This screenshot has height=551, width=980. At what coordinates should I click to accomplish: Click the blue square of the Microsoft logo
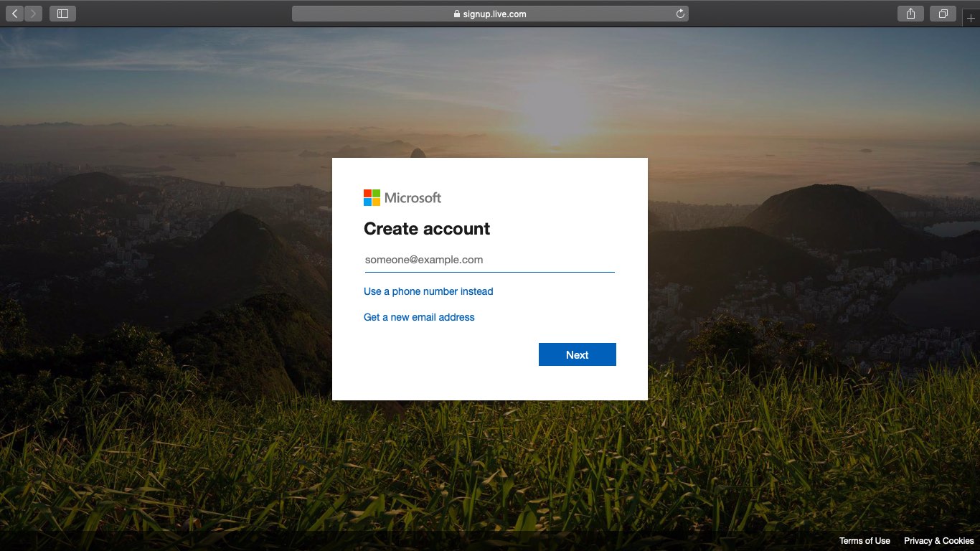tap(367, 201)
